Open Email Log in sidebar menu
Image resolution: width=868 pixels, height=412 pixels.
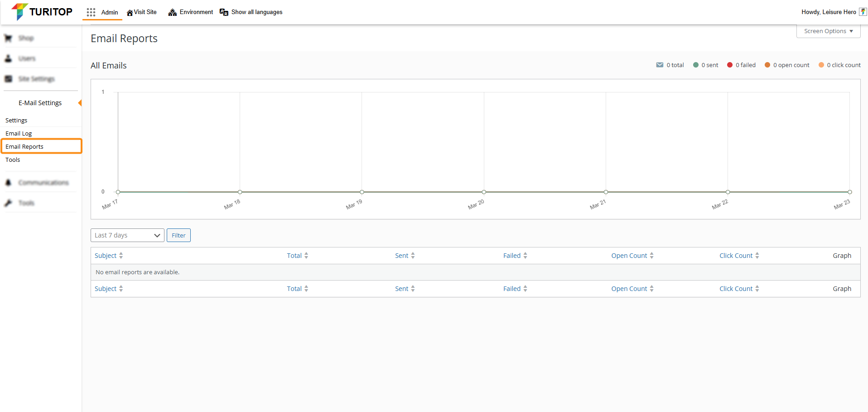19,133
